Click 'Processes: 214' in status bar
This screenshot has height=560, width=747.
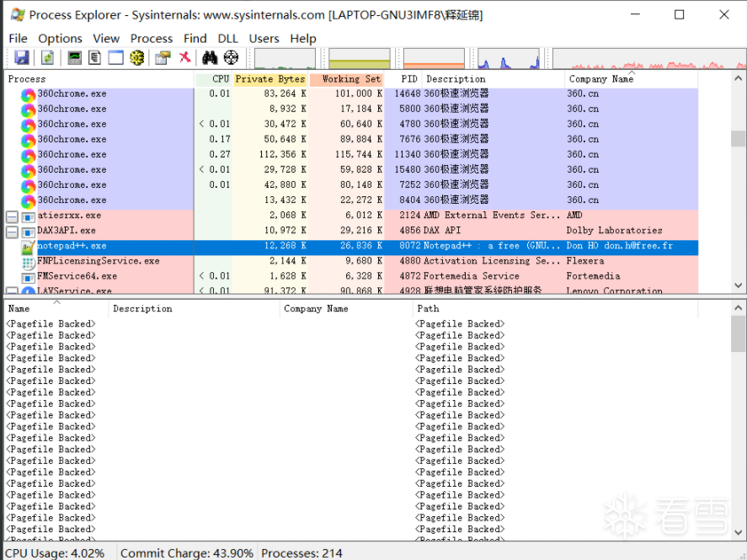coord(301,553)
